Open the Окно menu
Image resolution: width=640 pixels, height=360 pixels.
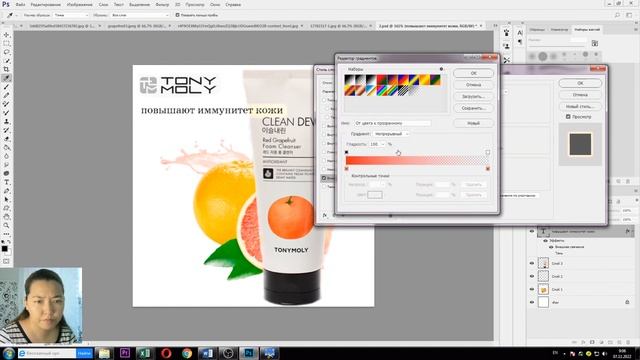tap(215, 4)
